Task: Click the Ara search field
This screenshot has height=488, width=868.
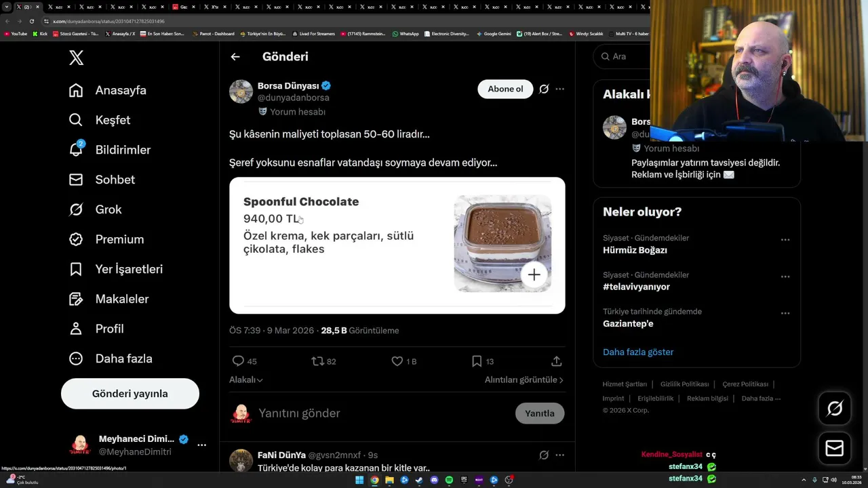Action: tap(623, 57)
